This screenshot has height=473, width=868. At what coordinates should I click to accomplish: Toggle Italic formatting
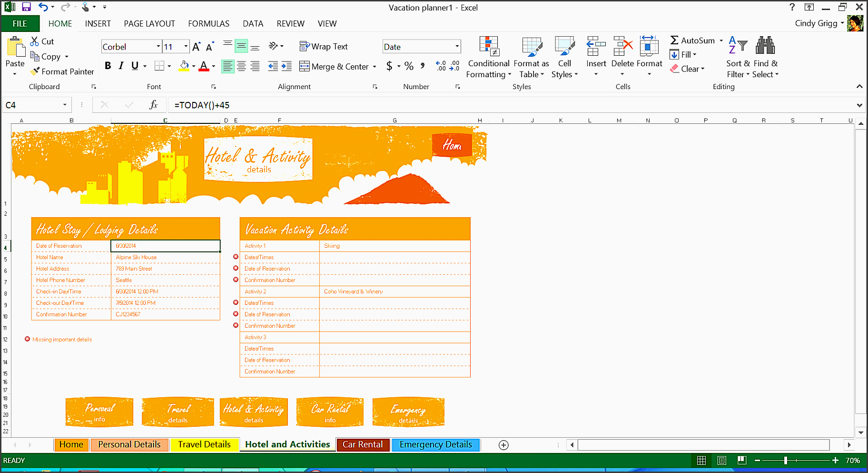pos(121,66)
